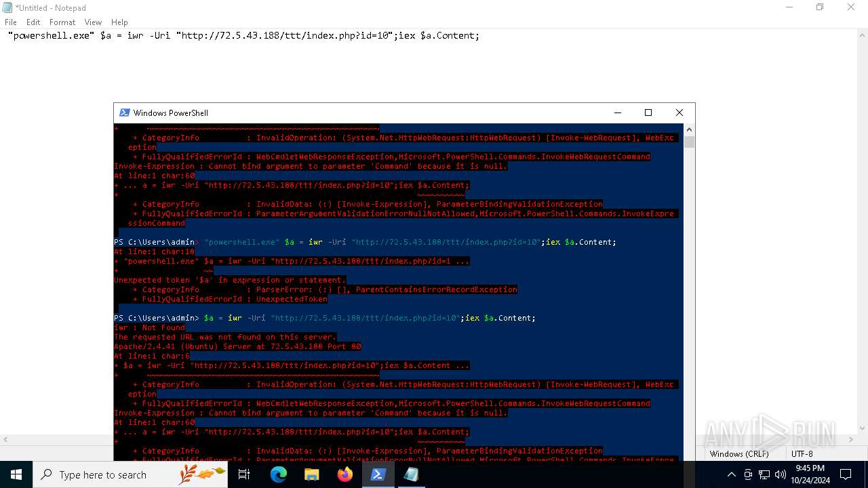The width and height of the screenshot is (868, 488).
Task: Switch to Notepad via taskbar icon
Action: click(x=412, y=474)
